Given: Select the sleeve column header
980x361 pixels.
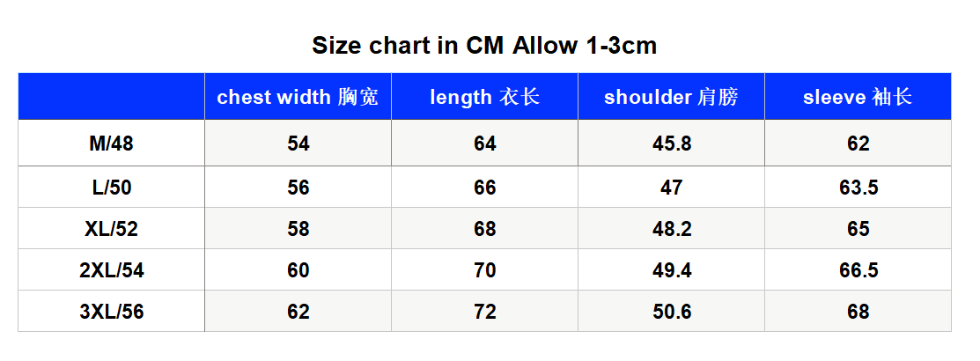Looking at the screenshot, I should pyautogui.click(x=858, y=97).
